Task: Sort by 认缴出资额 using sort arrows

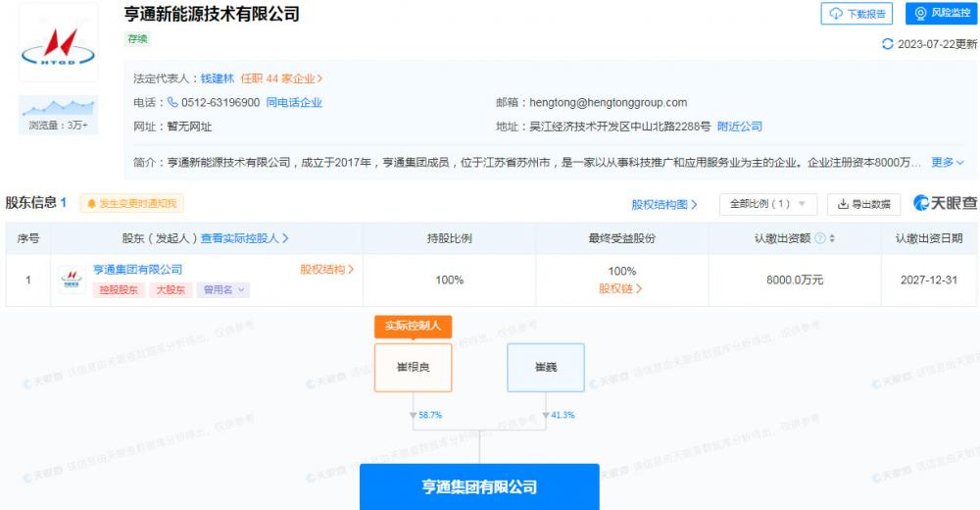Action: pos(832,238)
